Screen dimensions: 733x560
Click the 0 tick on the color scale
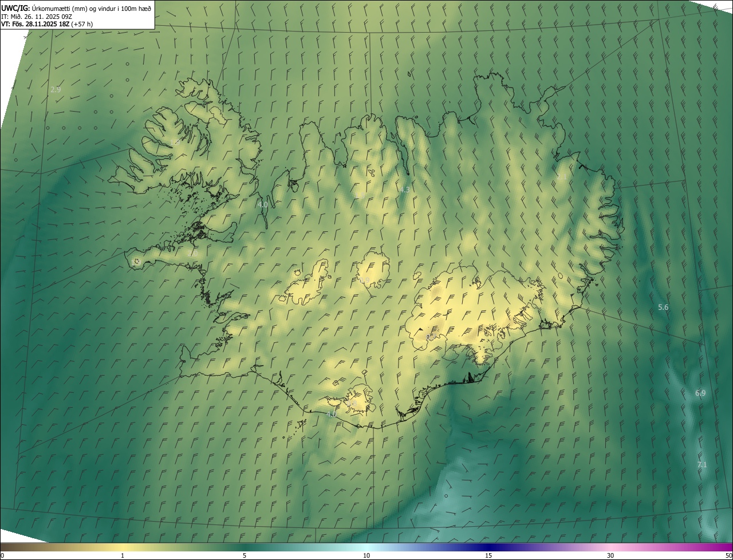[x=2, y=555]
